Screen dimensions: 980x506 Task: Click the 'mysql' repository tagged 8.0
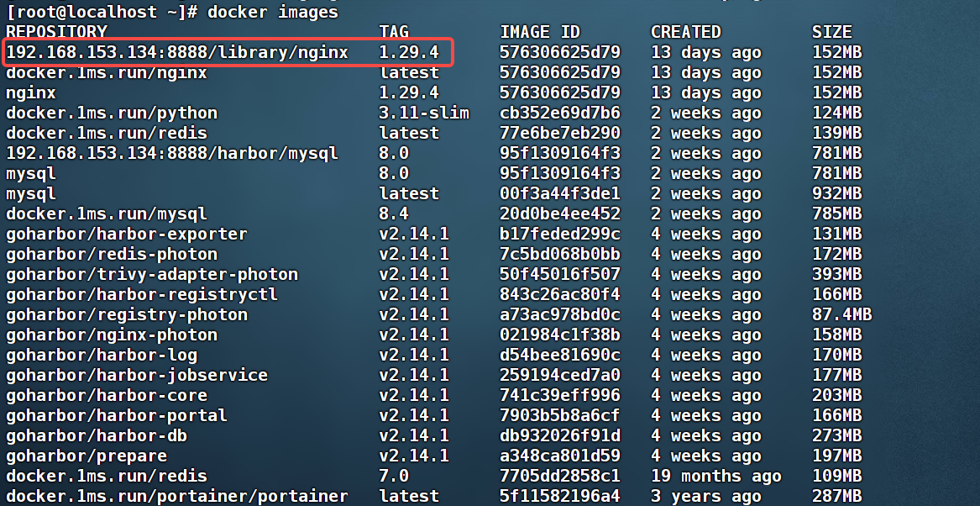pos(30,173)
